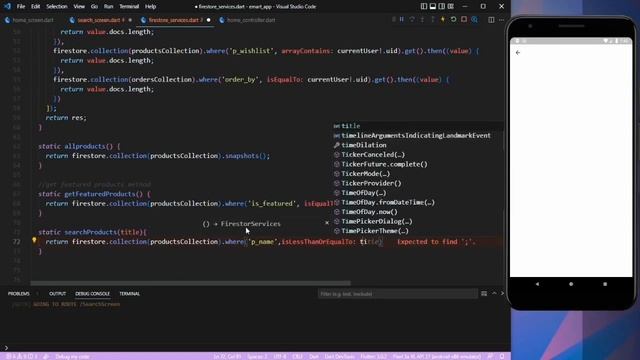
Task: Click the debug console input prompt
Action: [255, 348]
